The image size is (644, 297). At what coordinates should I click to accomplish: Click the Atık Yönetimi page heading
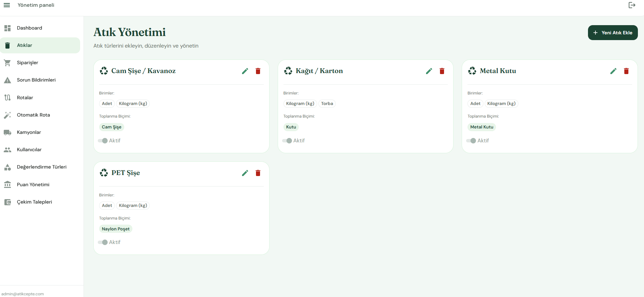(130, 32)
